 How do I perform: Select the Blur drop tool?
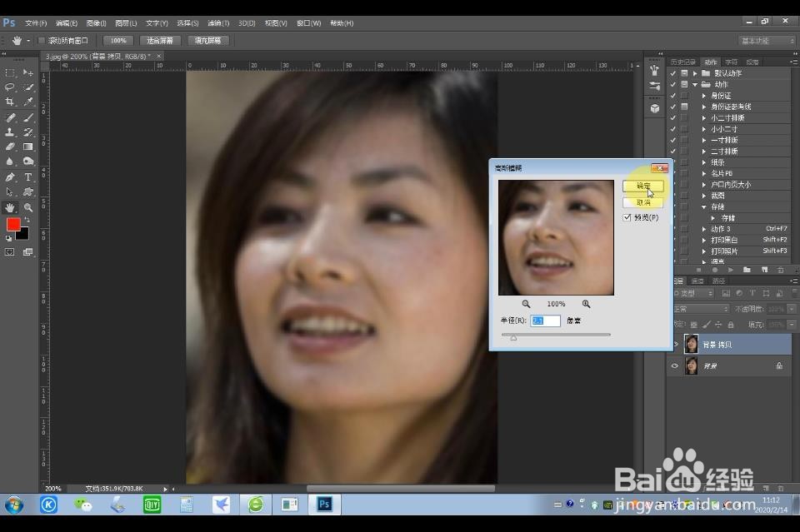(x=10, y=161)
